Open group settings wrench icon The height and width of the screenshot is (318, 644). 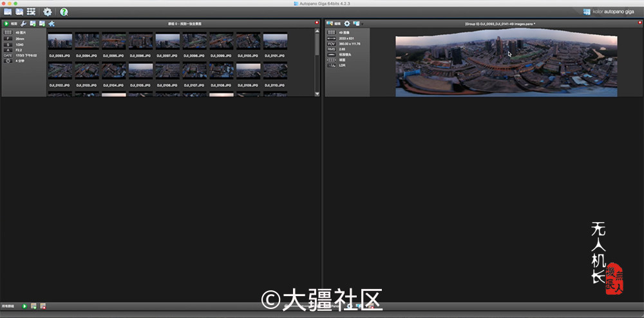[24, 24]
